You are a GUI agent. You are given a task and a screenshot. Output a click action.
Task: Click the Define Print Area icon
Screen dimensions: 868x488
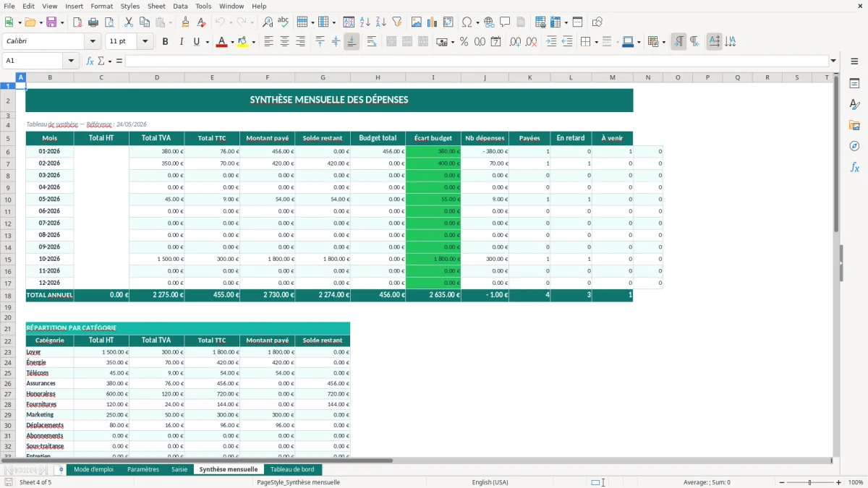[x=540, y=22]
